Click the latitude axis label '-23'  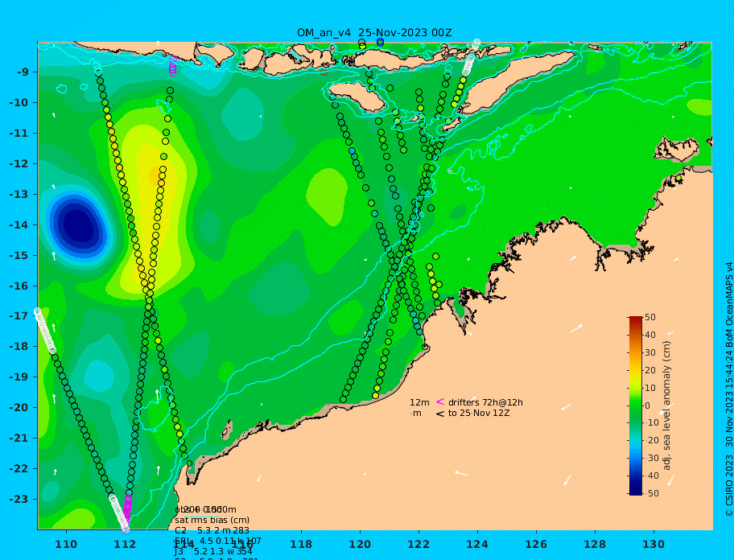(19, 500)
